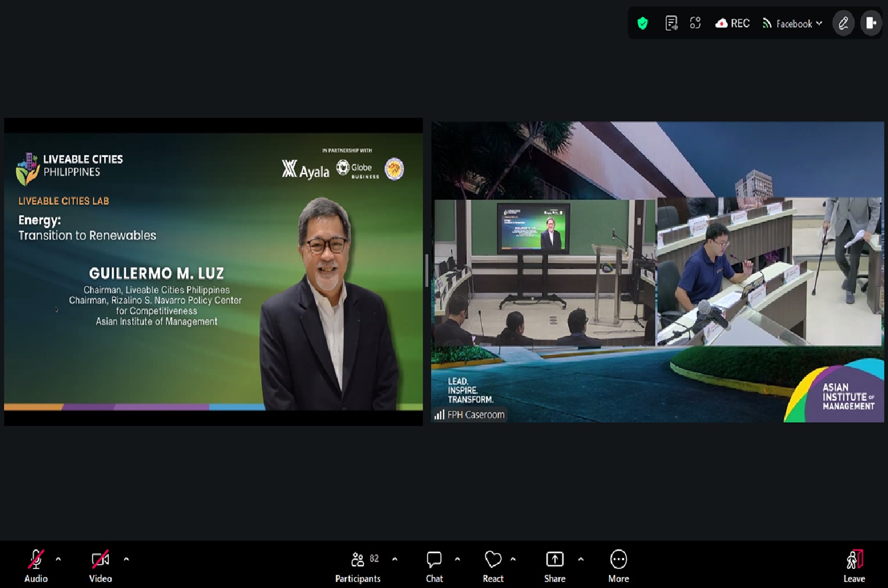This screenshot has width=888, height=588.
Task: Turn on camera with the Video button
Action: click(100, 565)
